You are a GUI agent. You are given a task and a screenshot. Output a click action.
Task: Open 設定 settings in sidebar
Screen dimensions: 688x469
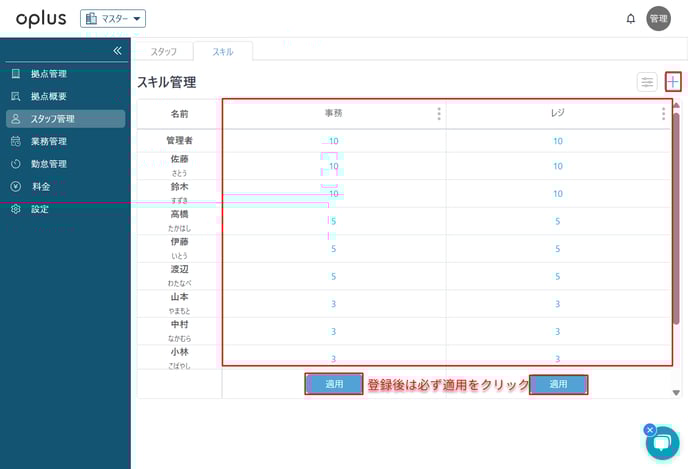[39, 209]
